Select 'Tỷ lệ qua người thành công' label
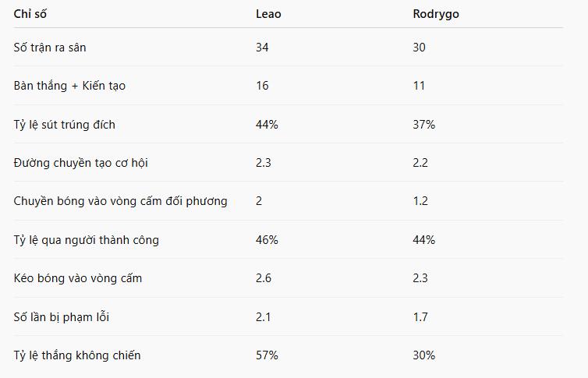 87,240
